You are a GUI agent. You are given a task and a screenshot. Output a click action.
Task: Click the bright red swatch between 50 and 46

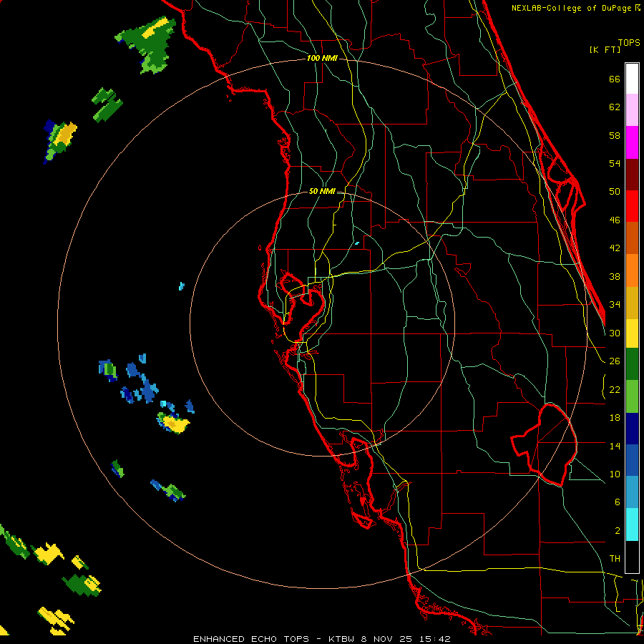pyautogui.click(x=632, y=207)
